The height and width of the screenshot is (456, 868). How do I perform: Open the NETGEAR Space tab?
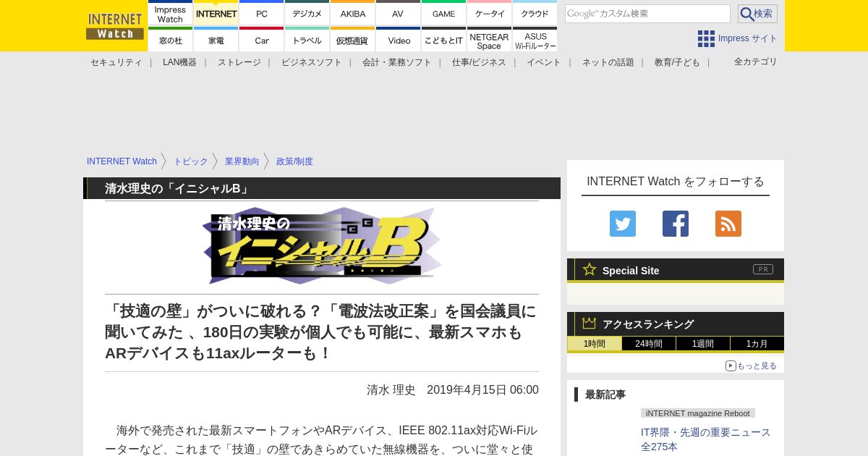click(490, 40)
